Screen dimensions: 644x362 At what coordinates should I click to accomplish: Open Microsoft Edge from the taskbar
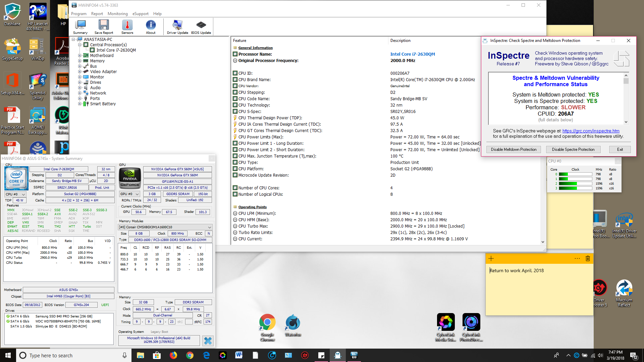[206, 355]
